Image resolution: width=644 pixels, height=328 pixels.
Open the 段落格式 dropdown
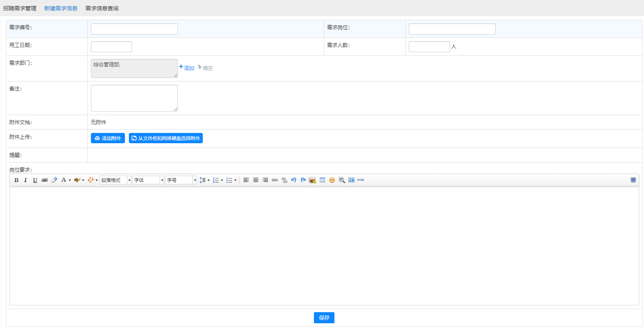[x=115, y=180]
